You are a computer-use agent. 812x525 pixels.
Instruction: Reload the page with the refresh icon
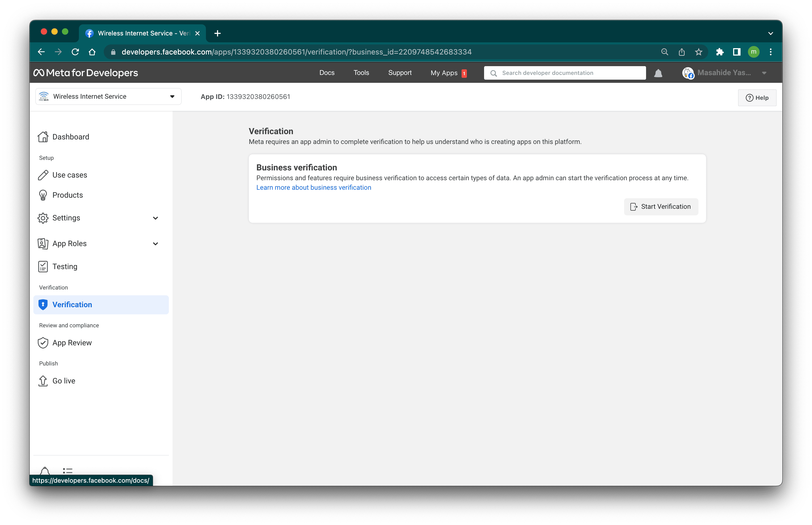coord(75,52)
